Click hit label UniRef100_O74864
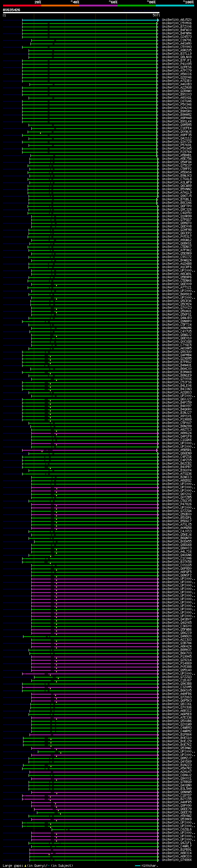The width and height of the screenshot is (197, 868). [x=177, y=860]
